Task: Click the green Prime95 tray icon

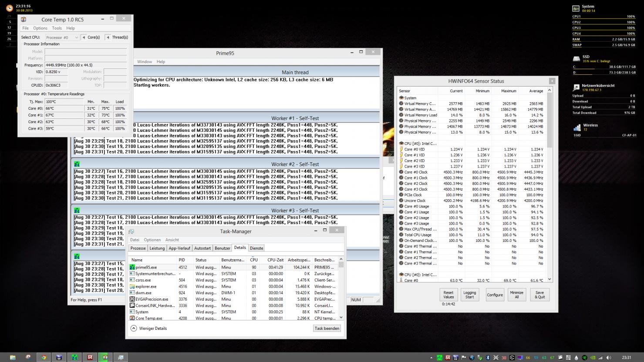Action: (439, 358)
